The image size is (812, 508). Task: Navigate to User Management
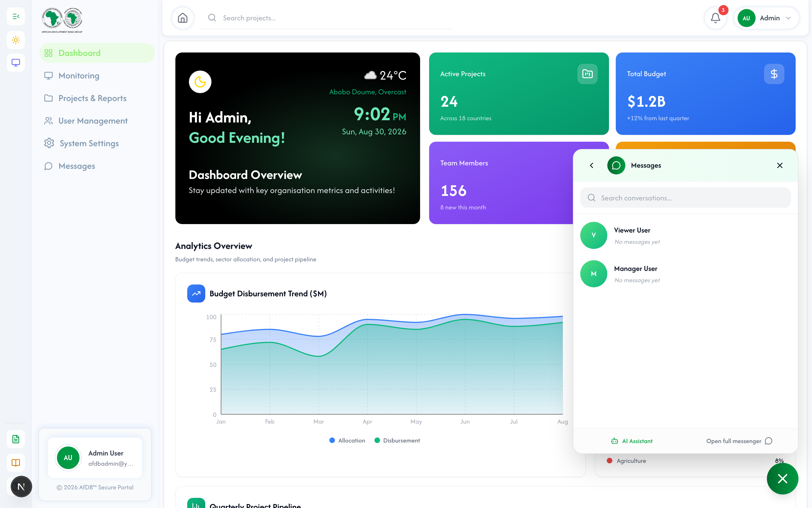click(97, 121)
